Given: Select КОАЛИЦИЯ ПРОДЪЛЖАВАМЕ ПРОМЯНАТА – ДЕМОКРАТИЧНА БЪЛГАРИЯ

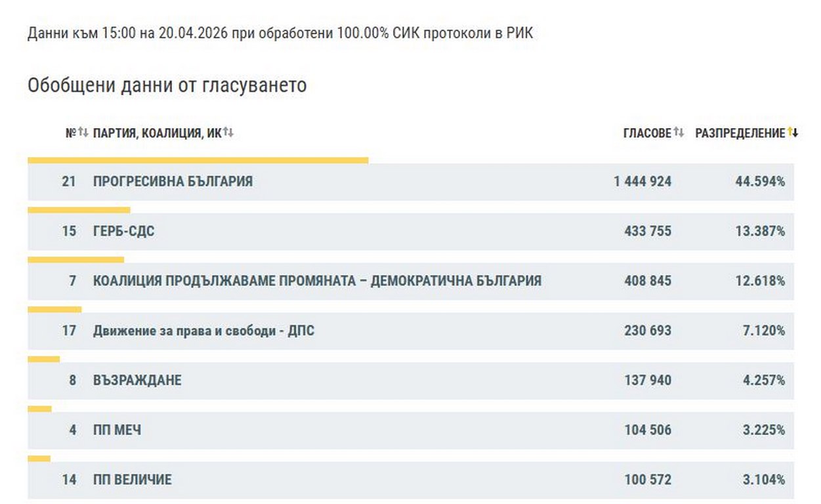Looking at the screenshot, I should click(317, 281).
